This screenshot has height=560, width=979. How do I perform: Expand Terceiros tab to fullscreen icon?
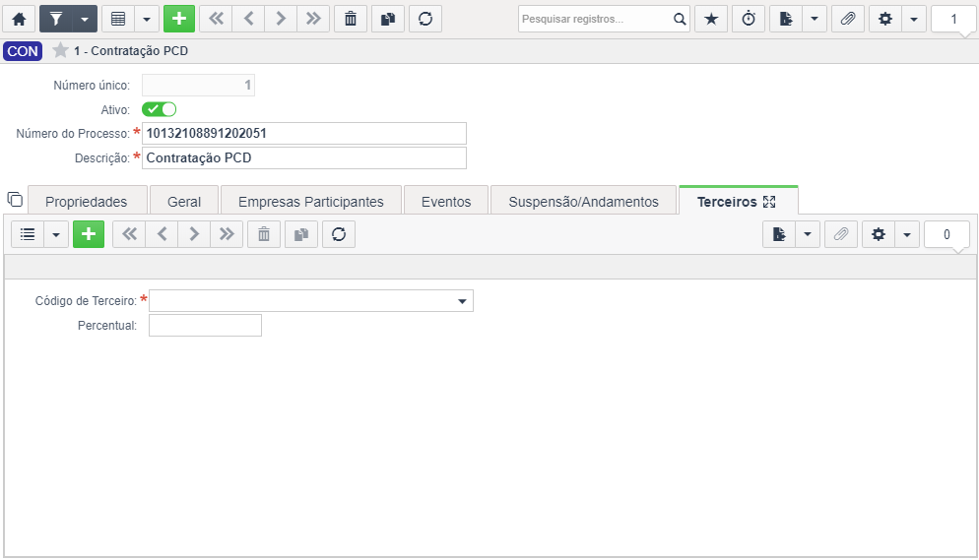pos(769,202)
